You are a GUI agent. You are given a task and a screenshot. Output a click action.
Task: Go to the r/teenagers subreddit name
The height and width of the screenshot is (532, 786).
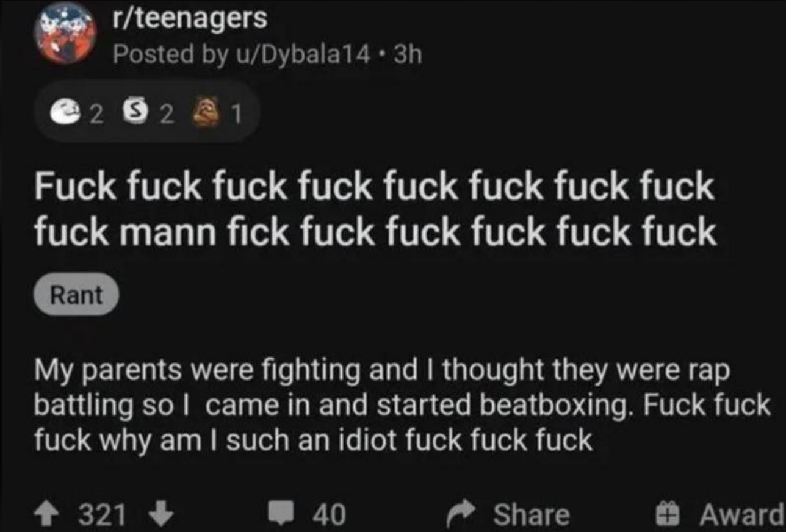click(190, 18)
